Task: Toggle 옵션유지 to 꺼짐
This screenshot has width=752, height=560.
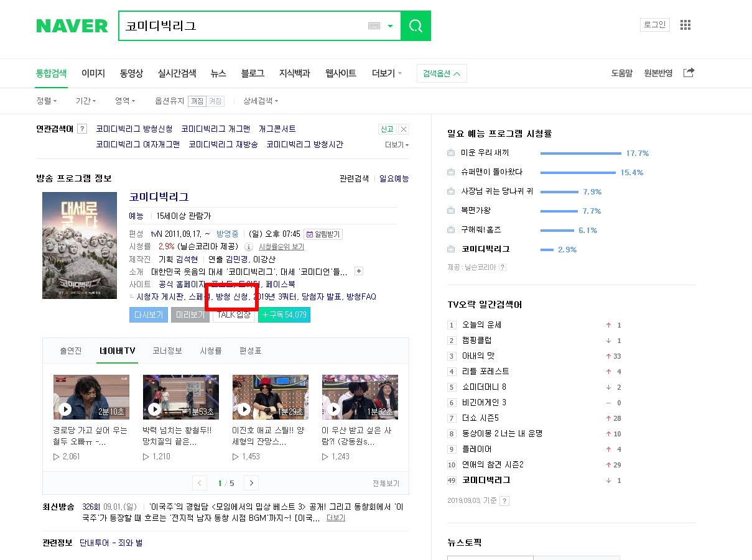Action: tap(197, 101)
